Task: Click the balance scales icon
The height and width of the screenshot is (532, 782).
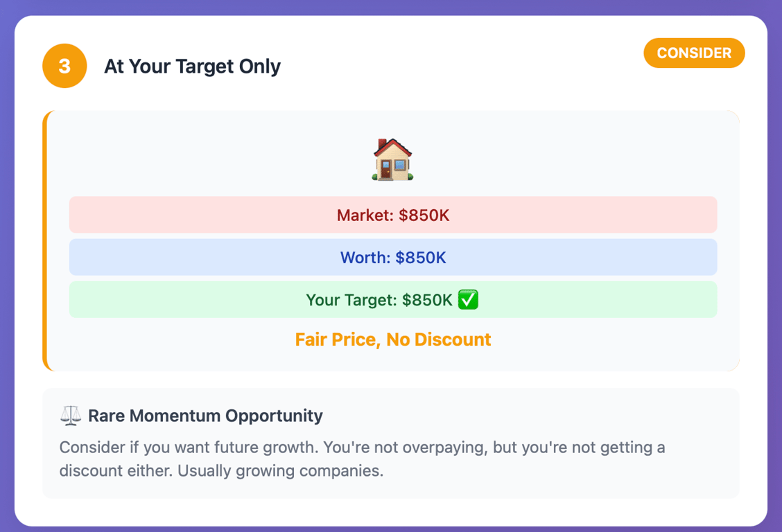Action: pos(71,416)
